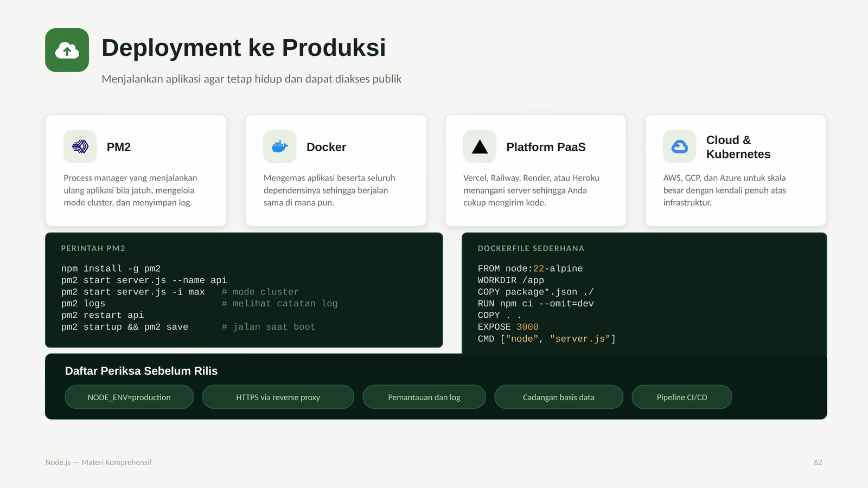Click the pm2 logs command
This screenshot has width=868, height=488.
click(83, 304)
